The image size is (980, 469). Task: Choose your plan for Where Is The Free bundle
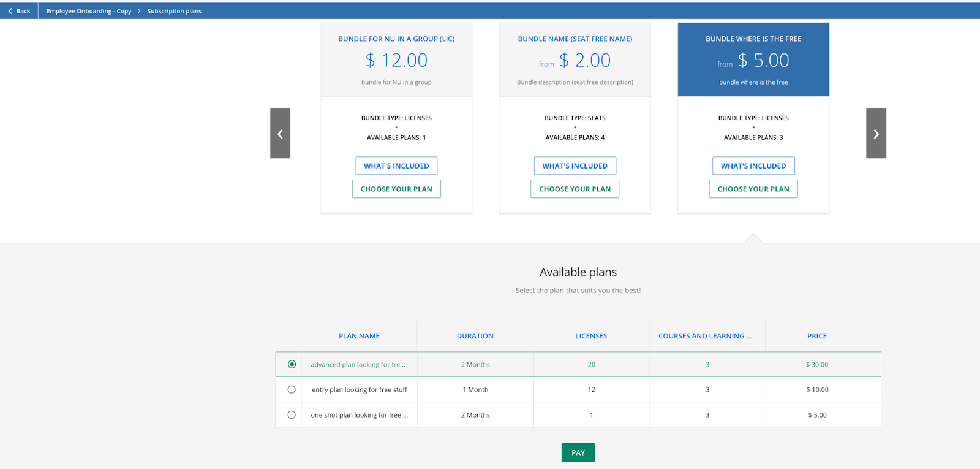(753, 189)
